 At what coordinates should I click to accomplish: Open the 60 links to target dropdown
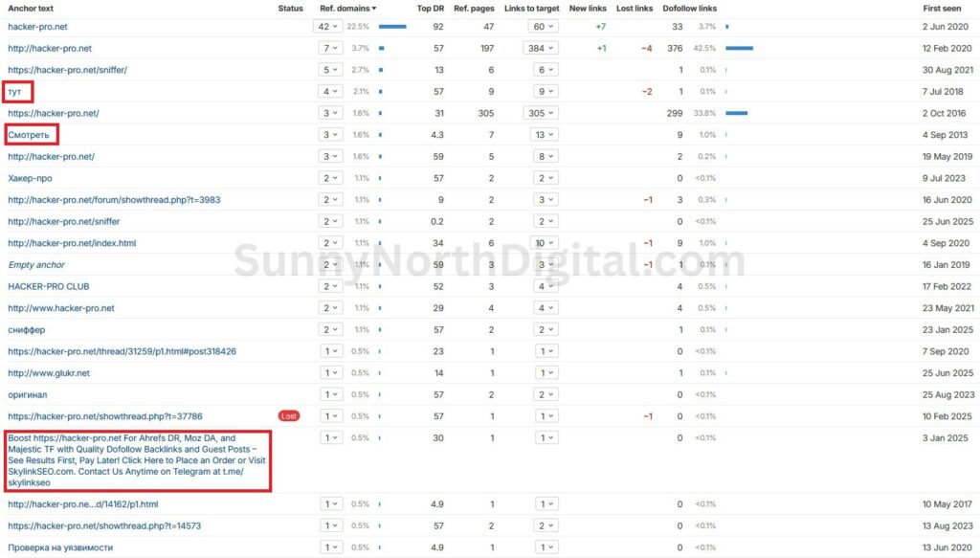coord(545,27)
